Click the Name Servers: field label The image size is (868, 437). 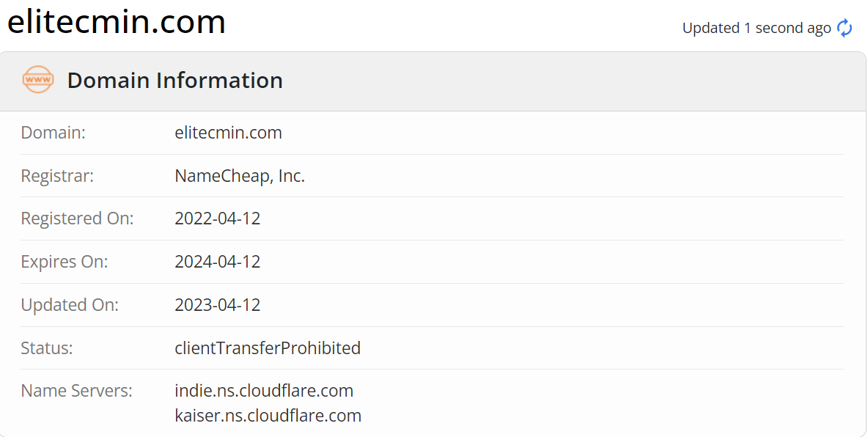77,391
